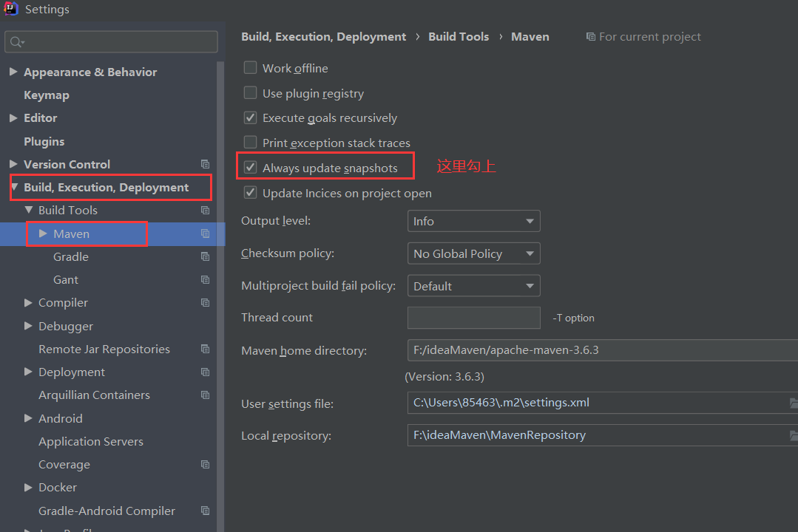The width and height of the screenshot is (798, 532).
Task: Enable Print exception stack traces
Action: point(251,142)
